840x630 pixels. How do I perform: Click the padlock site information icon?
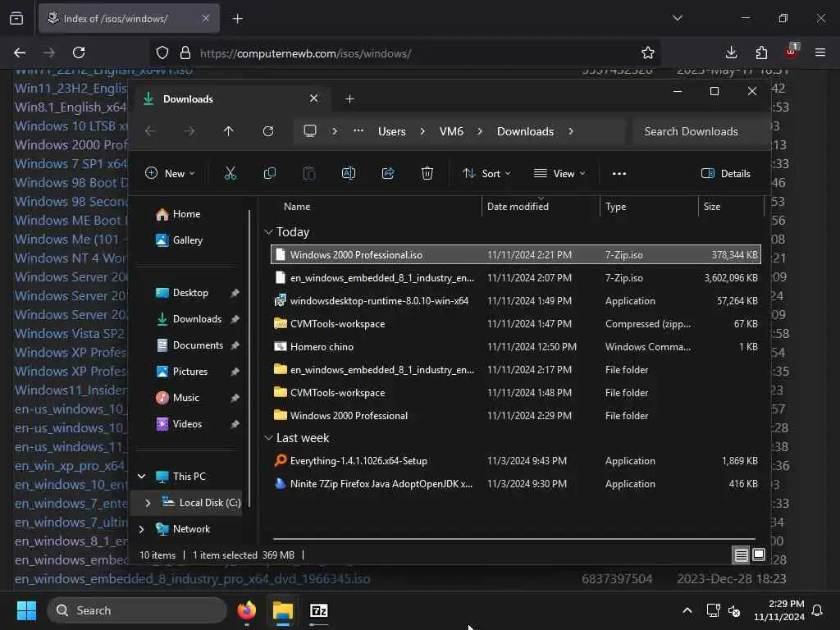point(185,52)
